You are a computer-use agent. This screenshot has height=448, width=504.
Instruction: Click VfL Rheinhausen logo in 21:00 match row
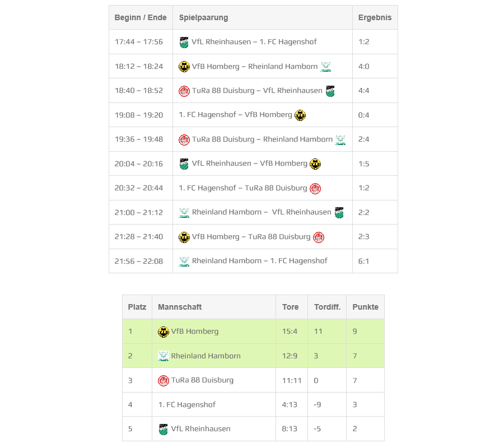(339, 213)
